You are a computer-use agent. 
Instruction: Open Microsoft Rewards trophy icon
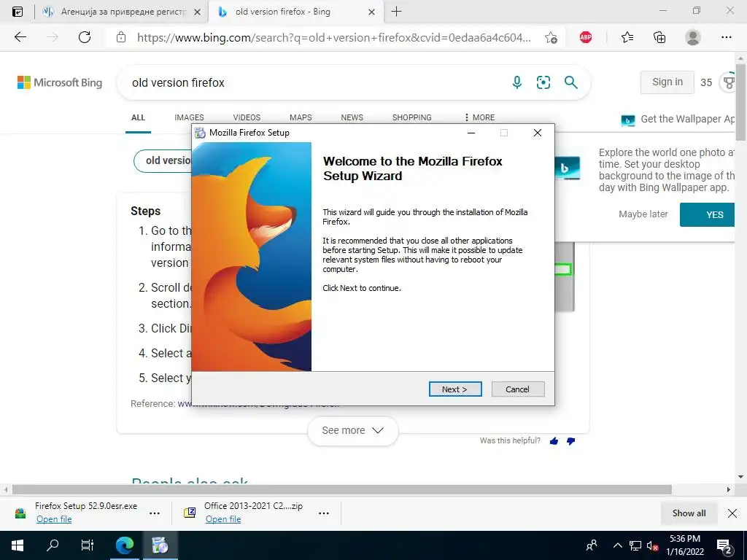pyautogui.click(x=729, y=82)
